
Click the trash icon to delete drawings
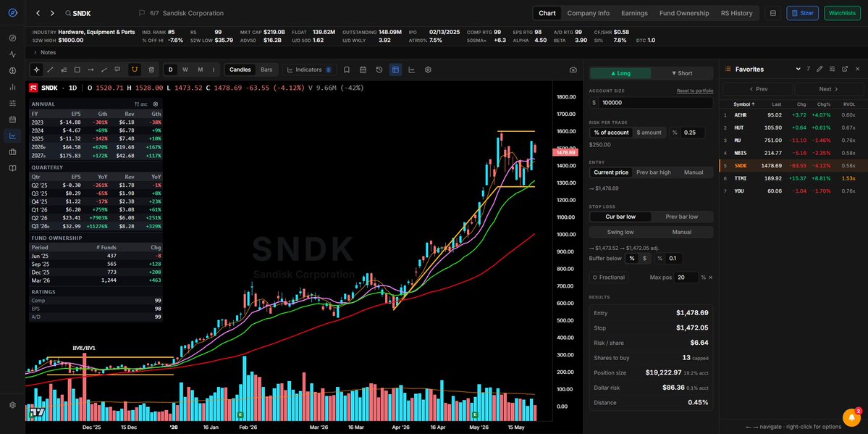tap(151, 70)
